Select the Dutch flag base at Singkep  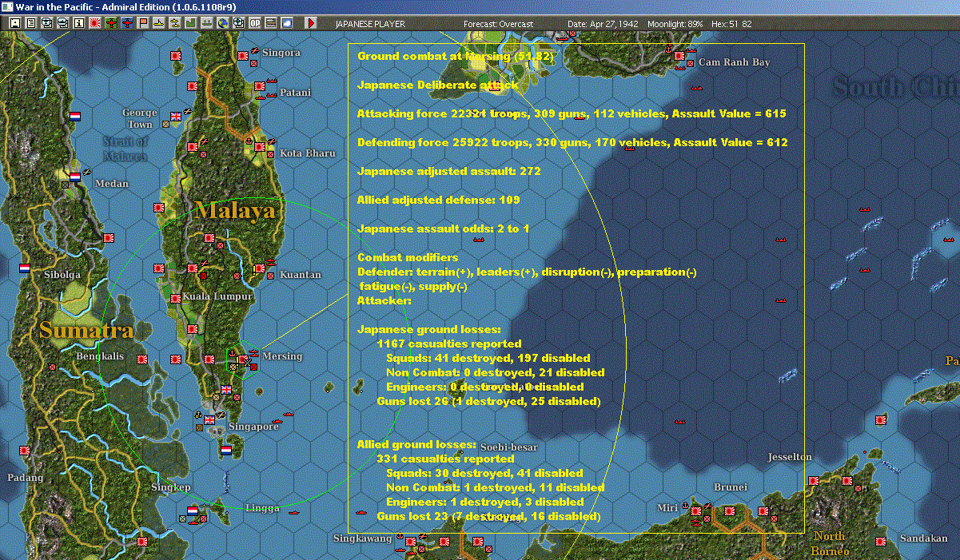tap(193, 510)
